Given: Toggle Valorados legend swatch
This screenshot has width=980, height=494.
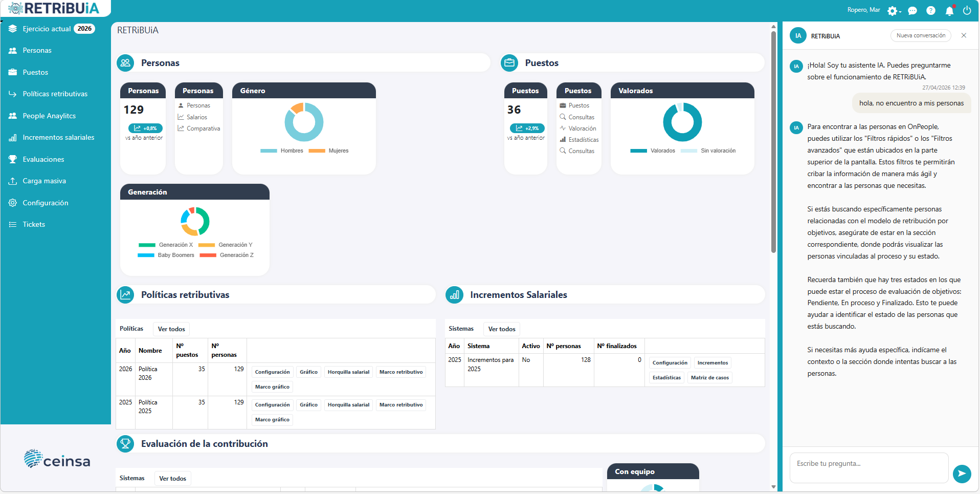Looking at the screenshot, I should coord(638,151).
